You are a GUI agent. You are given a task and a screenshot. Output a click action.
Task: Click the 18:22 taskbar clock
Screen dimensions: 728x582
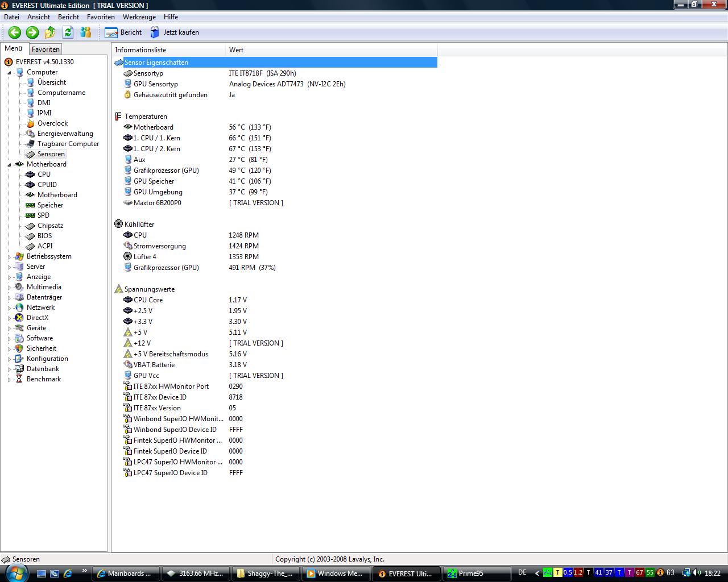(713, 573)
